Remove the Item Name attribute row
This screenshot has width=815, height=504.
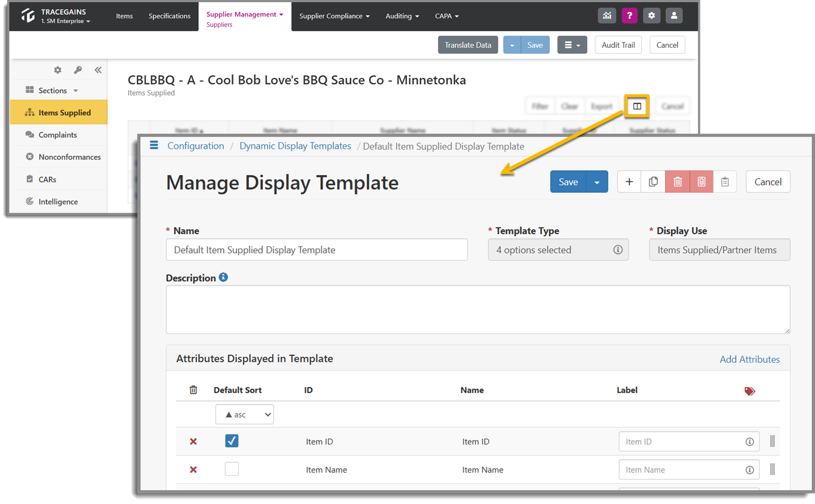coord(193,470)
